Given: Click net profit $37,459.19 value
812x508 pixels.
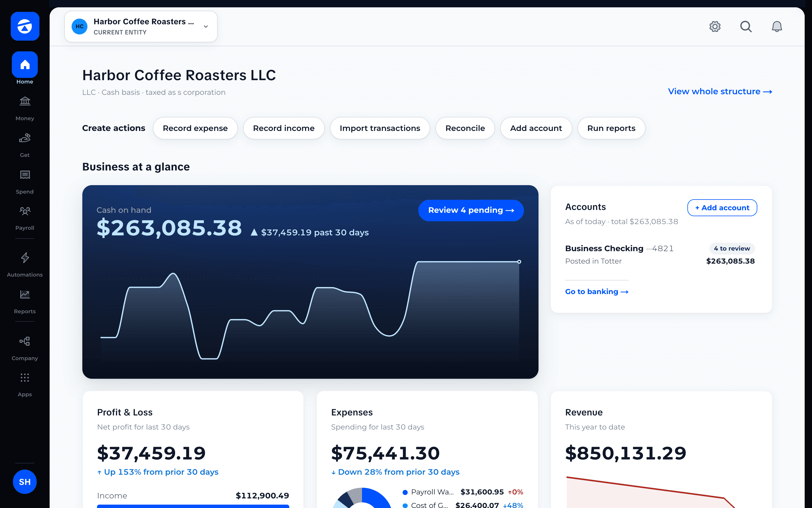Looking at the screenshot, I should (151, 453).
